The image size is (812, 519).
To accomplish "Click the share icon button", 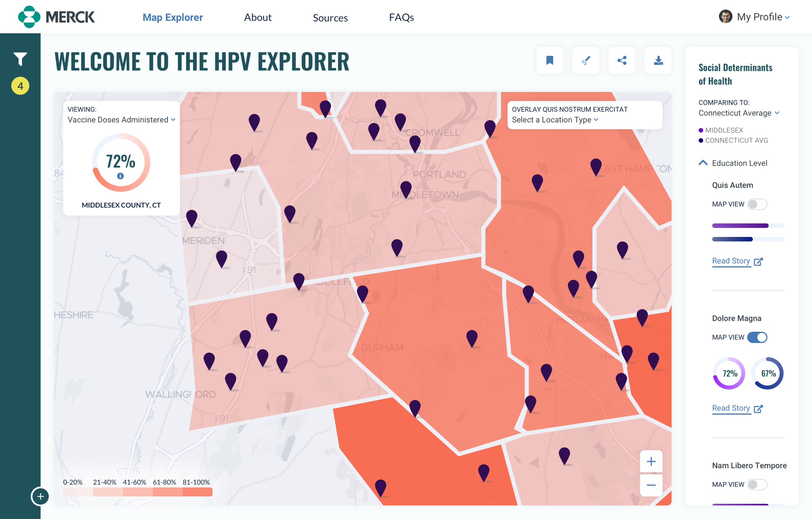I will pyautogui.click(x=622, y=60).
